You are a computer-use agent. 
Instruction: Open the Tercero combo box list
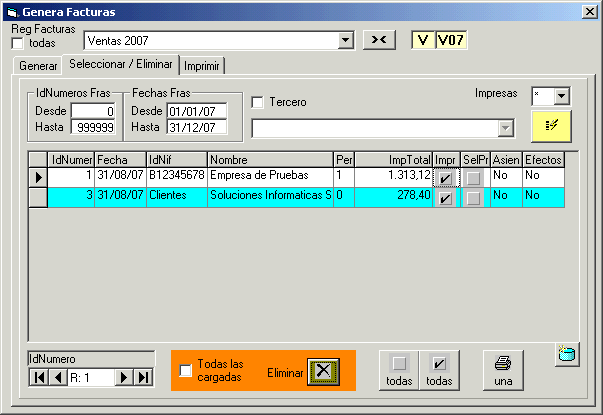506,128
